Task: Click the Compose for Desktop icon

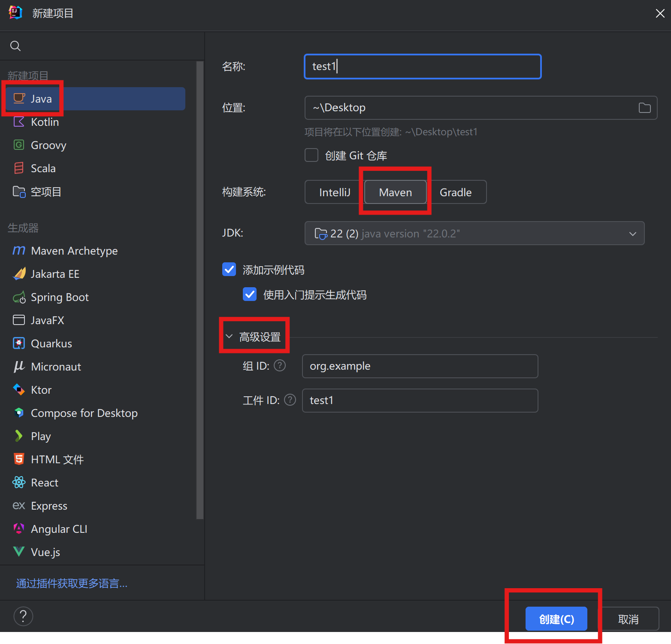Action: coord(19,413)
